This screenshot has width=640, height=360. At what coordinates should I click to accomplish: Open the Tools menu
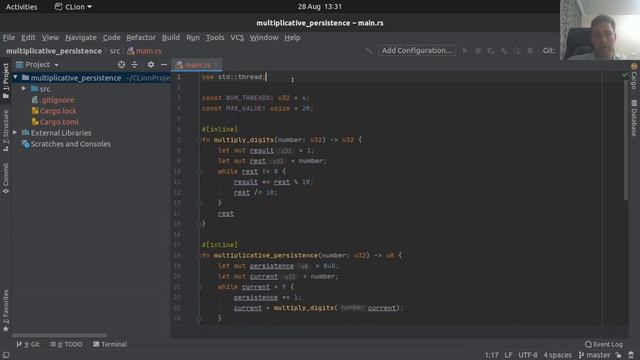point(215,37)
